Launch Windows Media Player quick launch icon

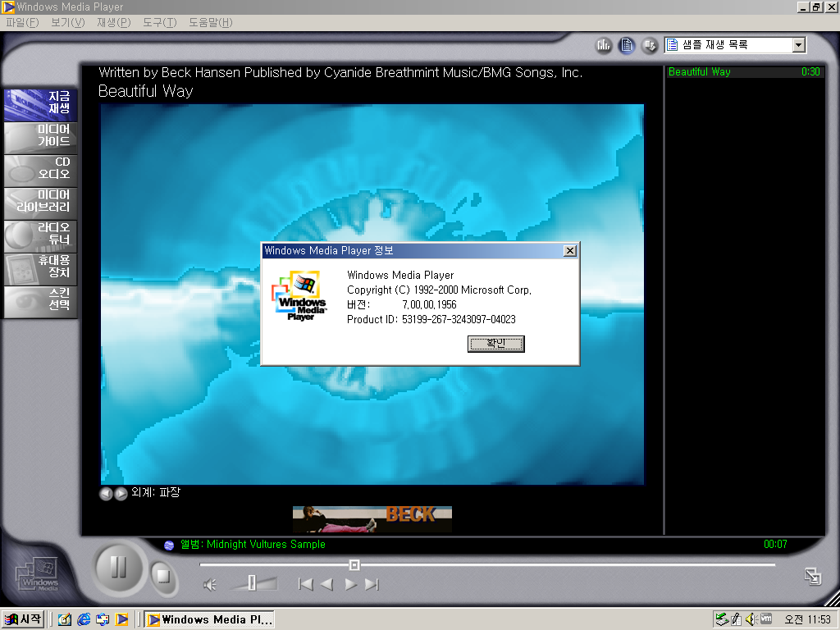coord(121,620)
